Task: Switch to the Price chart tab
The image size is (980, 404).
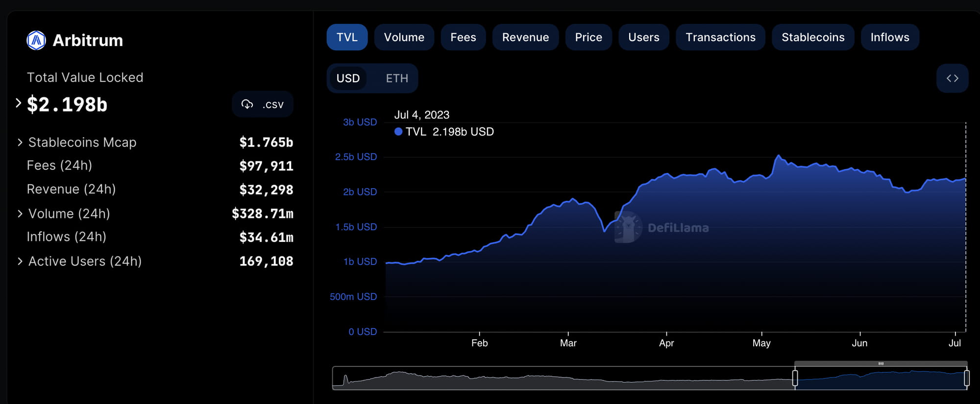Action: coord(588,37)
